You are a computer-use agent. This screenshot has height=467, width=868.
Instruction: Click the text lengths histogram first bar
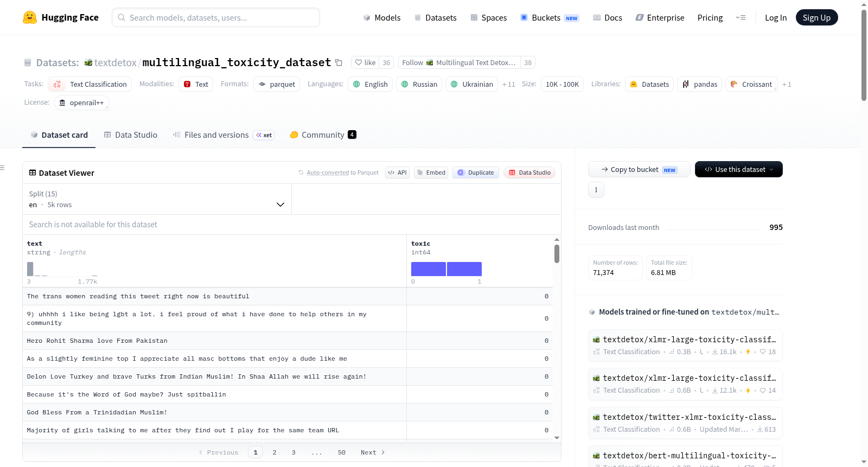(30, 269)
